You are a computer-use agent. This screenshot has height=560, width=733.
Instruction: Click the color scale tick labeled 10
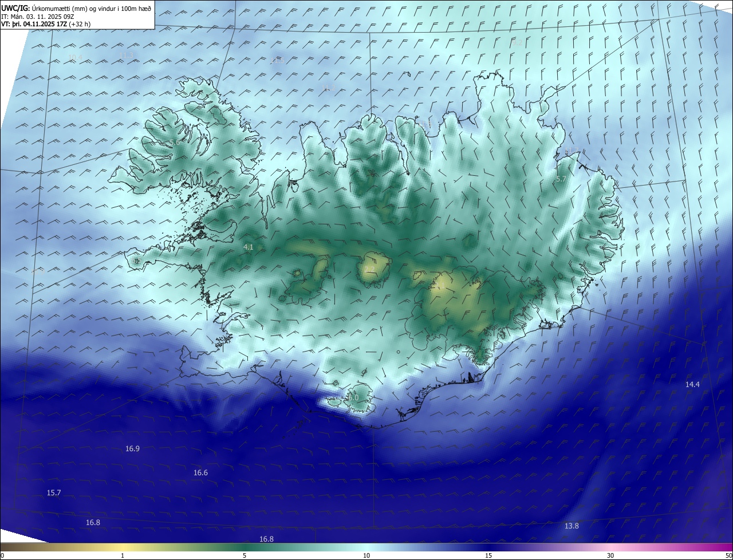[x=366, y=555]
